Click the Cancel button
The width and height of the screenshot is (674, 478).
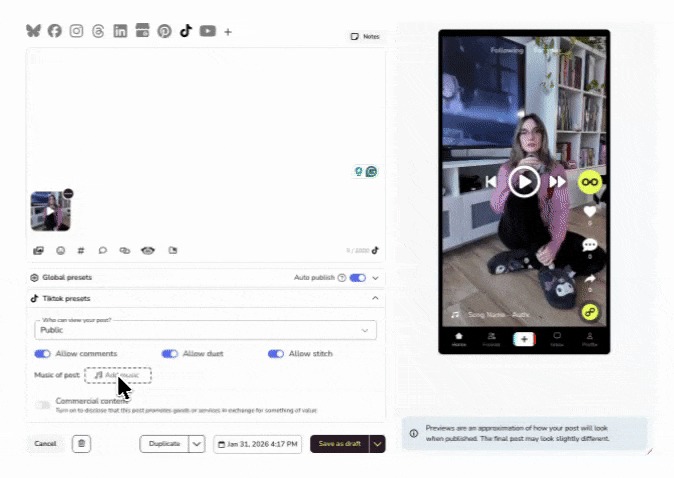[45, 444]
